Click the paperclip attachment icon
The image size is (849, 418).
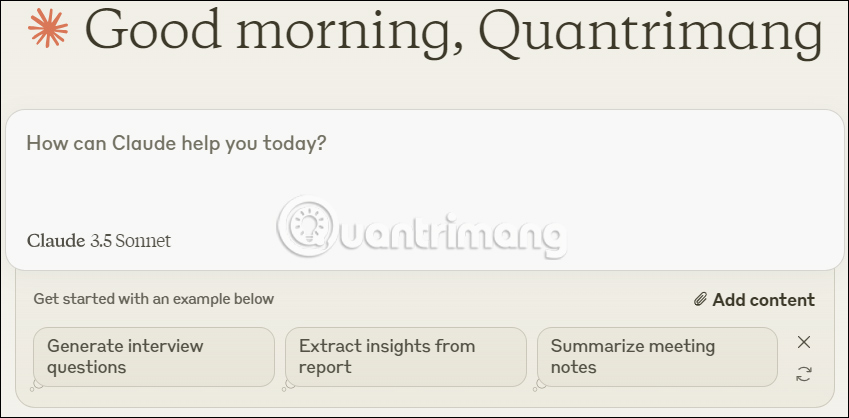point(701,299)
